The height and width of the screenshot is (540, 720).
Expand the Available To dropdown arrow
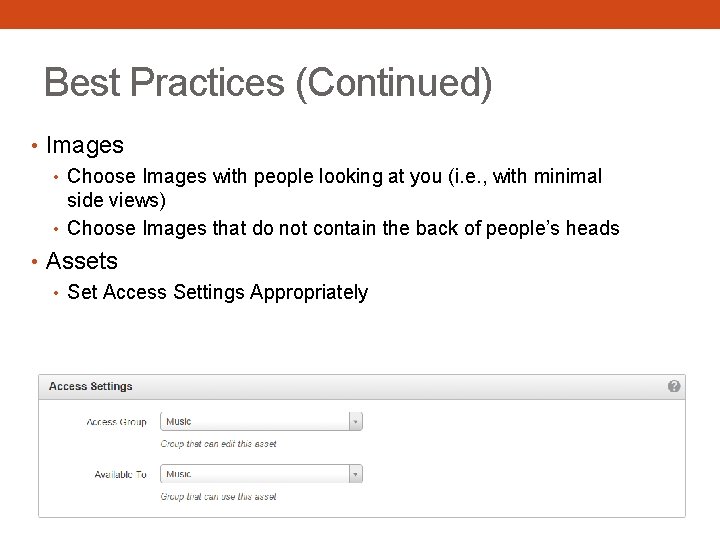pos(355,474)
